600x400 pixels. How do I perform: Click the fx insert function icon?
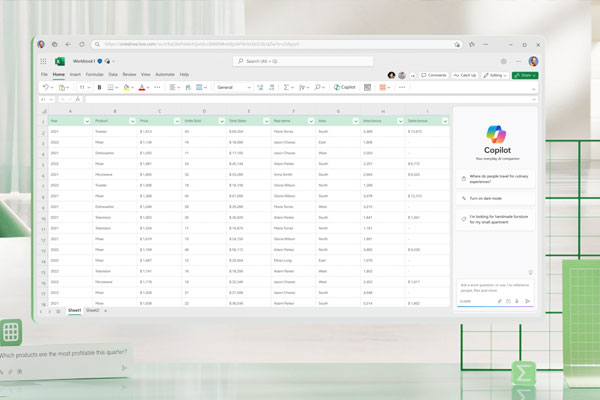click(x=78, y=99)
